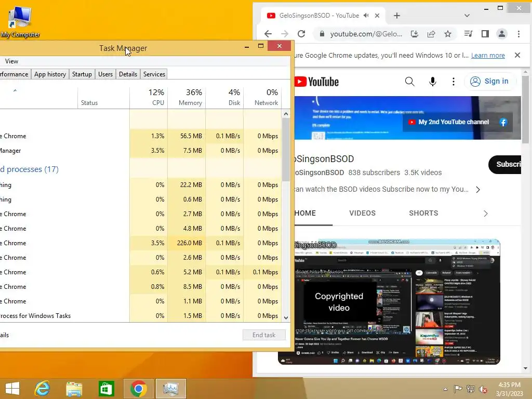This screenshot has width=532, height=399.
Task: Open YouTube search
Action: [x=409, y=82]
